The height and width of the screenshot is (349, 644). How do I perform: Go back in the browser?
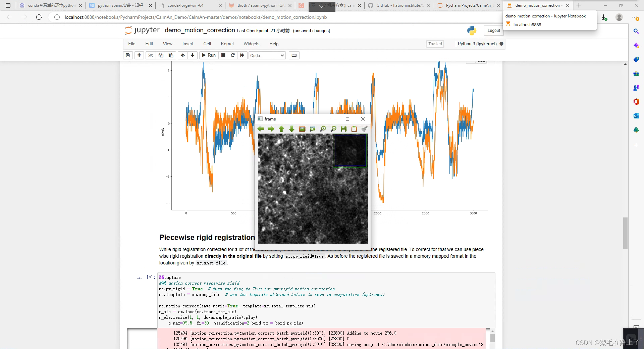(9, 17)
